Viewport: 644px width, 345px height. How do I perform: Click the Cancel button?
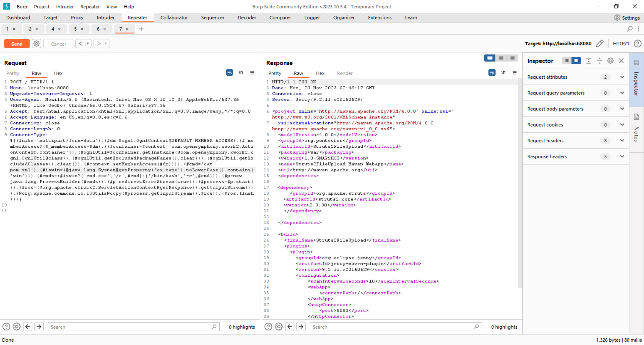point(58,44)
